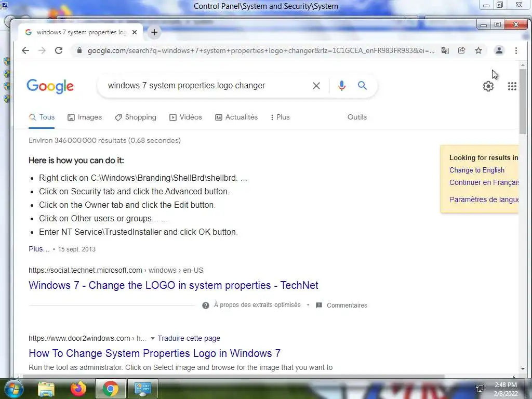
Task: Switch to Control Panel taskbar button
Action: (142, 389)
